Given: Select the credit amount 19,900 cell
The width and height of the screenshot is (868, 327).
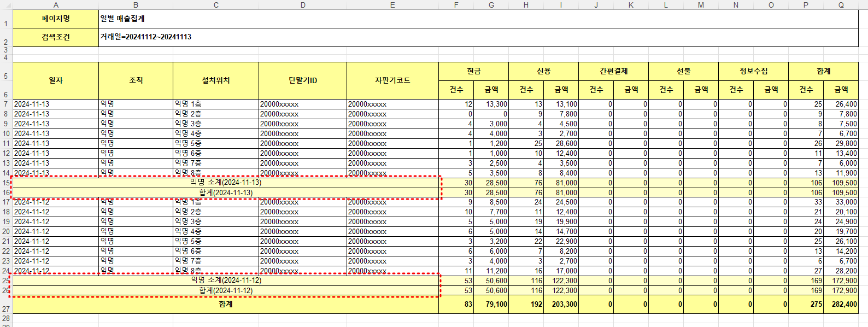Looking at the screenshot, I should pos(561,221).
